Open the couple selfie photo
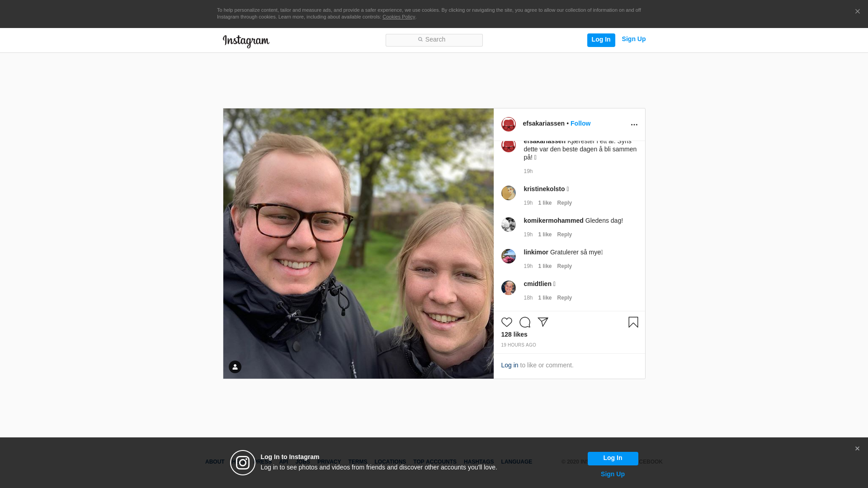 (359, 244)
